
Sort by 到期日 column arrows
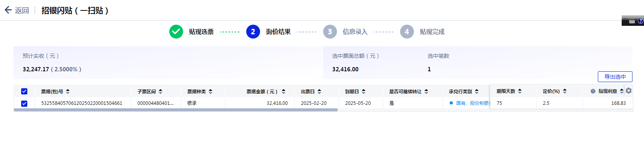click(364, 91)
